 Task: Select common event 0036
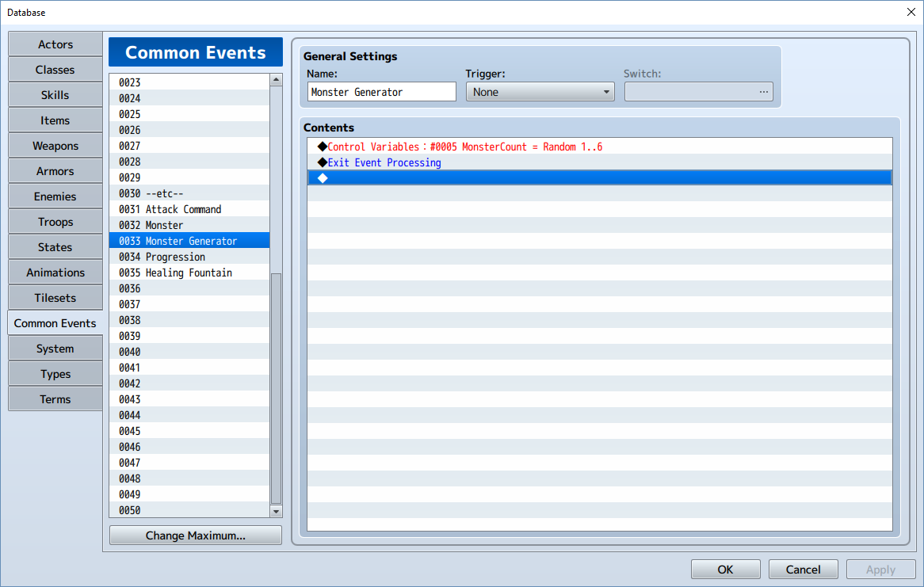point(189,288)
